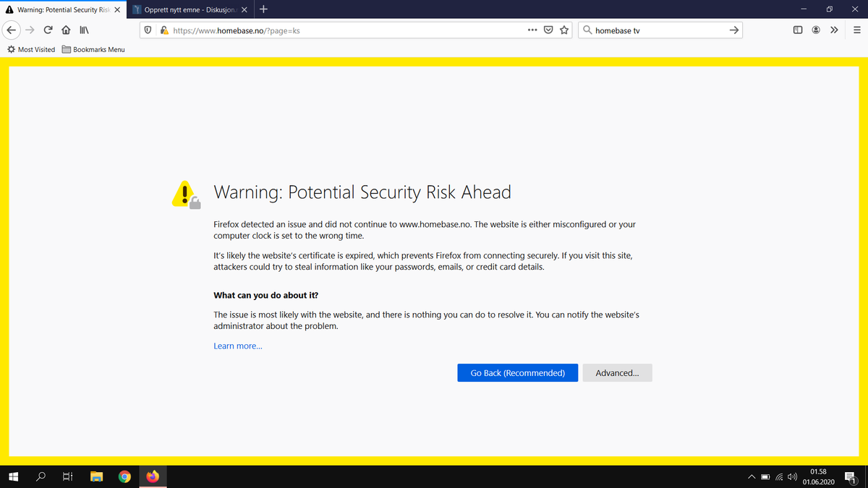
Task: Close the Warning: Potential Security Risk tab
Action: pyautogui.click(x=117, y=10)
